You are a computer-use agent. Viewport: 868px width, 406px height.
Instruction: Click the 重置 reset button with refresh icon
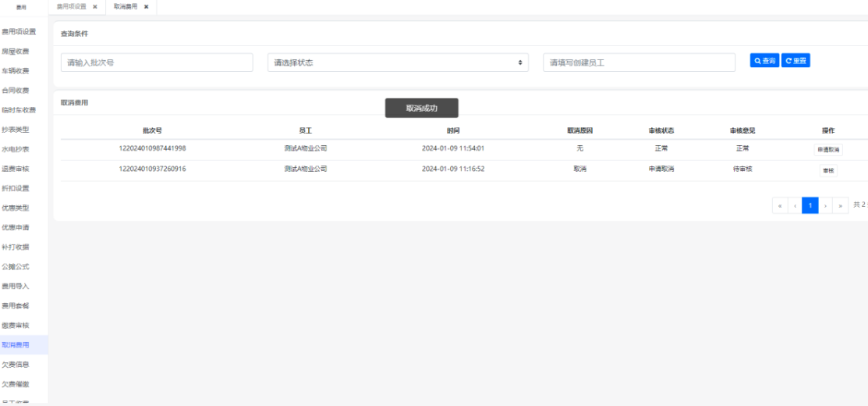tap(795, 61)
